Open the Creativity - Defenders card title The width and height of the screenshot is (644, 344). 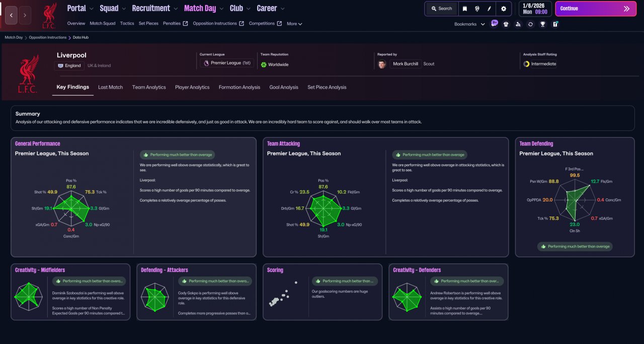[417, 270]
